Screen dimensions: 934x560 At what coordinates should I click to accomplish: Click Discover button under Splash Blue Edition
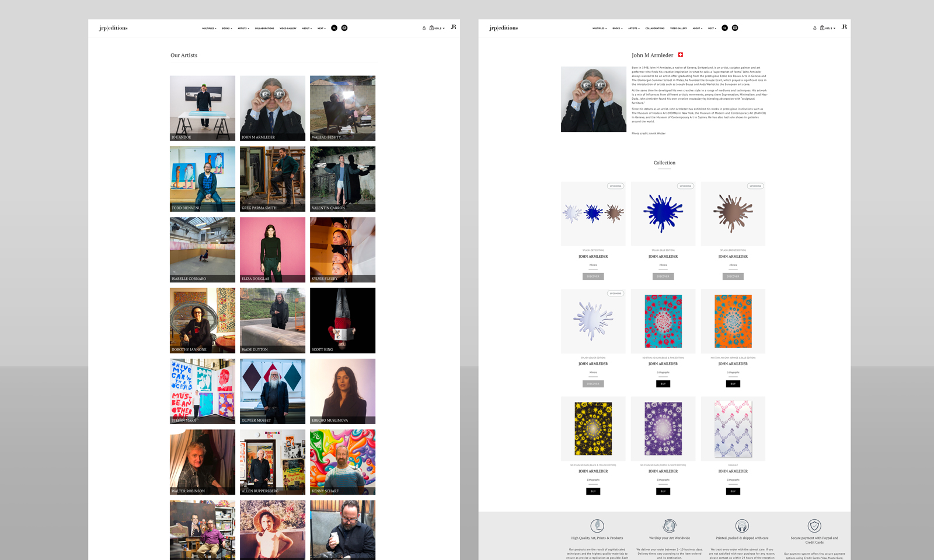click(x=663, y=276)
